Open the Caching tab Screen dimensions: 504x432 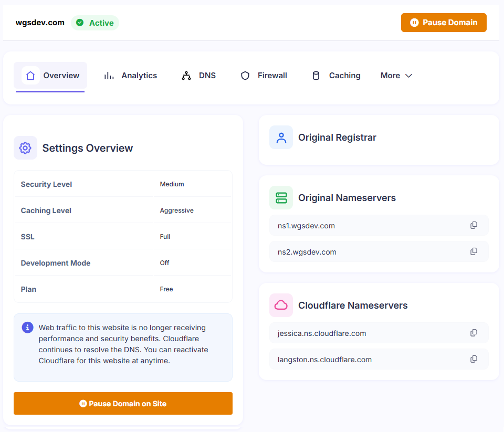click(x=336, y=76)
